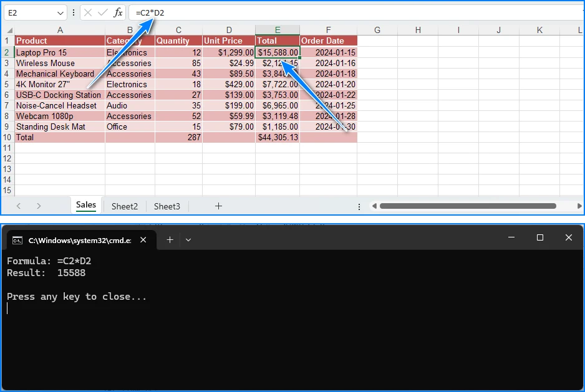Select the Noise-Cancel Headset cell

[60, 105]
